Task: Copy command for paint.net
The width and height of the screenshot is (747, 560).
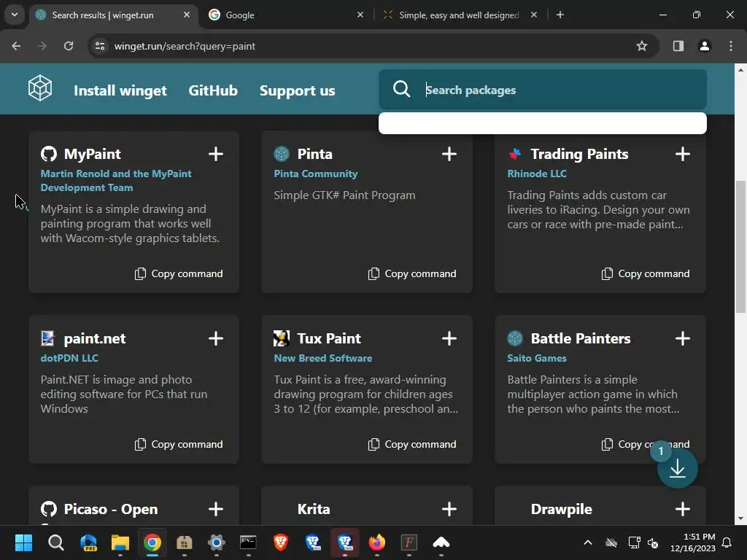Action: click(179, 444)
